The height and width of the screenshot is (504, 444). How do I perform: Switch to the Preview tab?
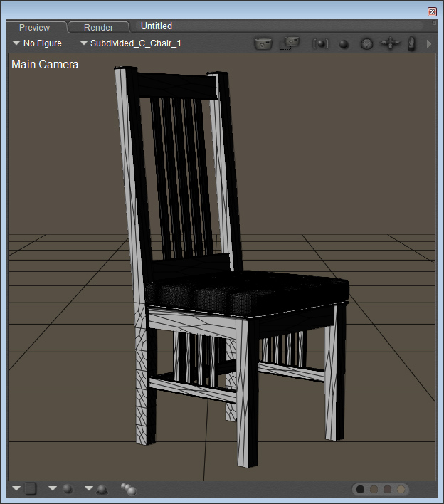(x=34, y=27)
